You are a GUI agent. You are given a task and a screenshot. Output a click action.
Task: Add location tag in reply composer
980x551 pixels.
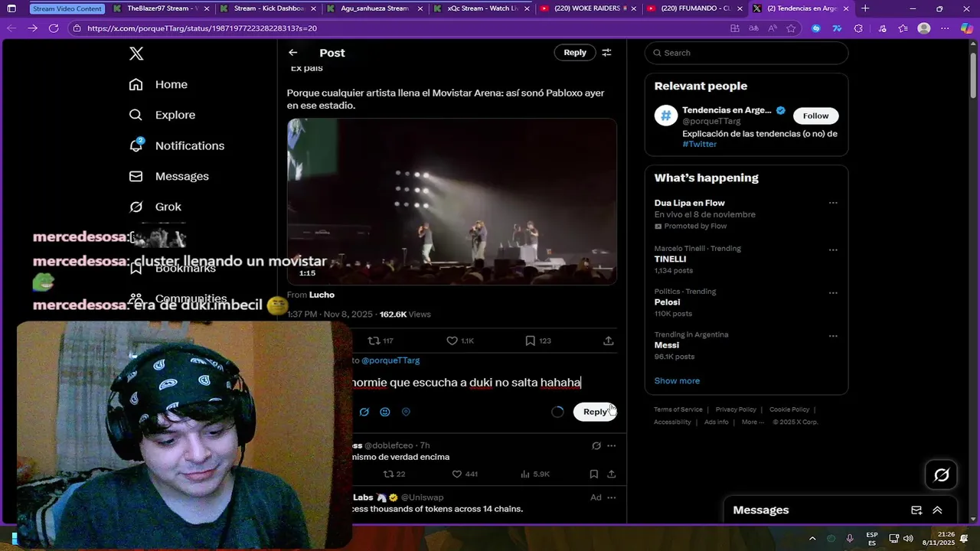pos(406,412)
